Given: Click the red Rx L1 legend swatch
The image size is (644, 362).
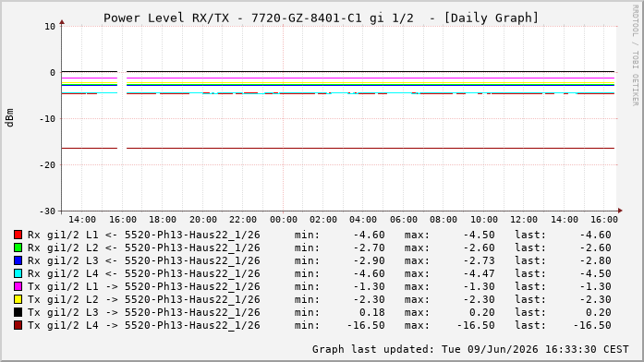Looking at the screenshot, I should (x=18, y=235).
